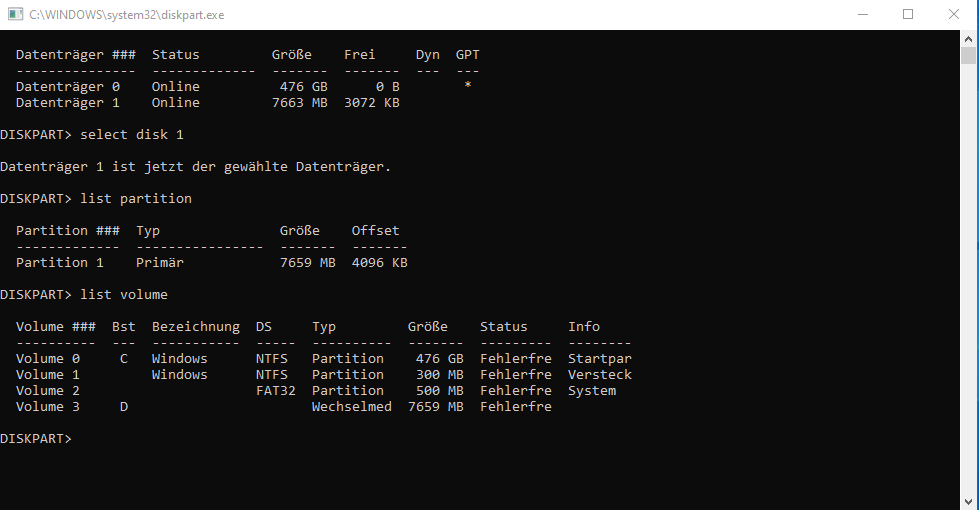The height and width of the screenshot is (510, 979).
Task: Maximize the diskpart.exe window
Action: [908, 14]
